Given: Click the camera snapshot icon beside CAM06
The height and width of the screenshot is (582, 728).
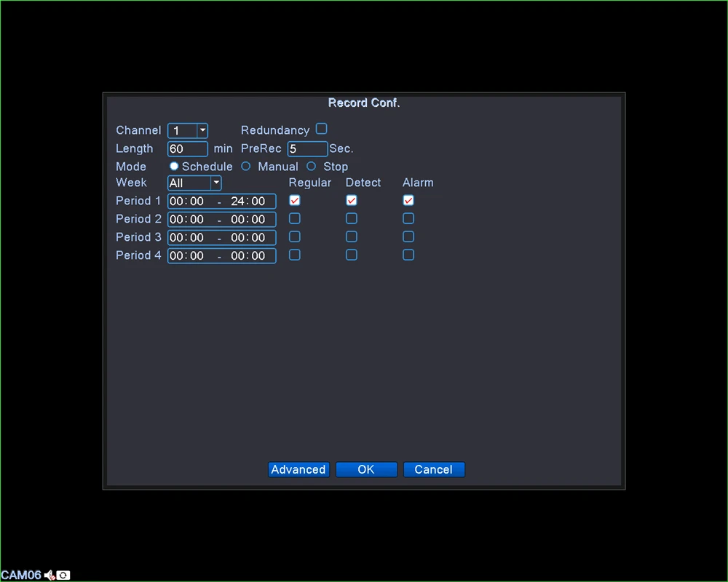Looking at the screenshot, I should pyautogui.click(x=63, y=575).
